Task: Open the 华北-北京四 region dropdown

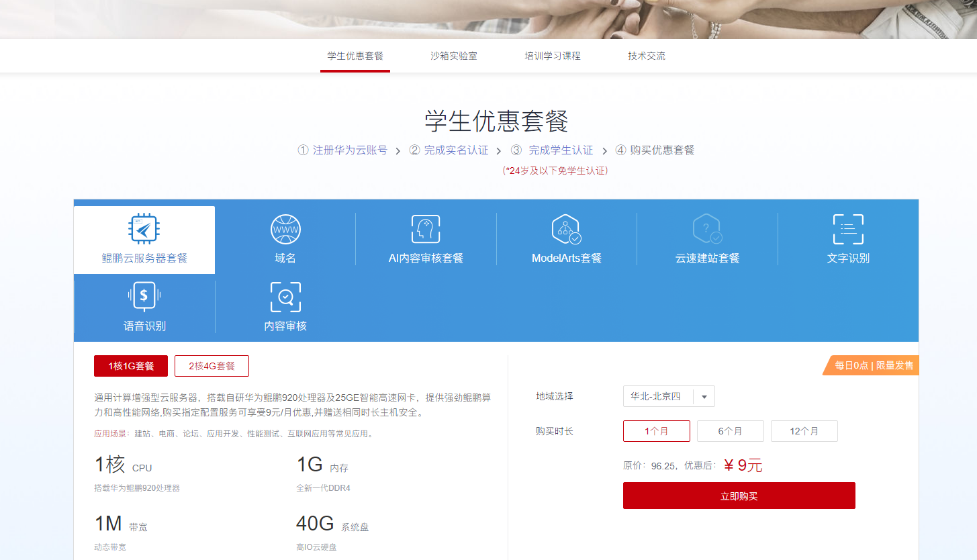Action: coord(658,396)
